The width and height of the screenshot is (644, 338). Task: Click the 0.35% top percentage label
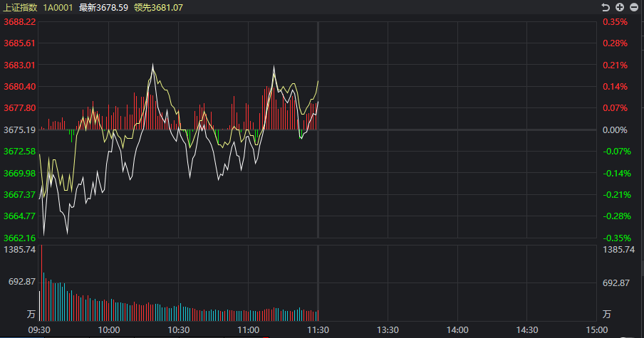615,22
